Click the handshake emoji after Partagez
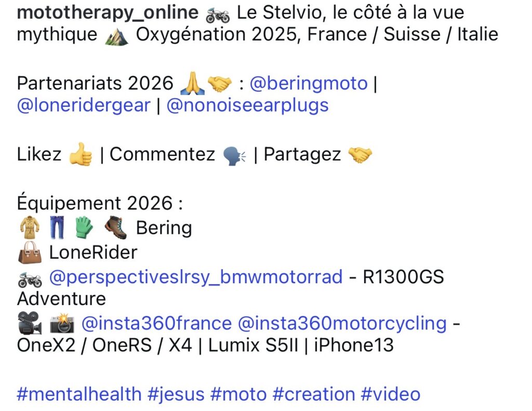The width and height of the screenshot is (532, 411). point(360,155)
